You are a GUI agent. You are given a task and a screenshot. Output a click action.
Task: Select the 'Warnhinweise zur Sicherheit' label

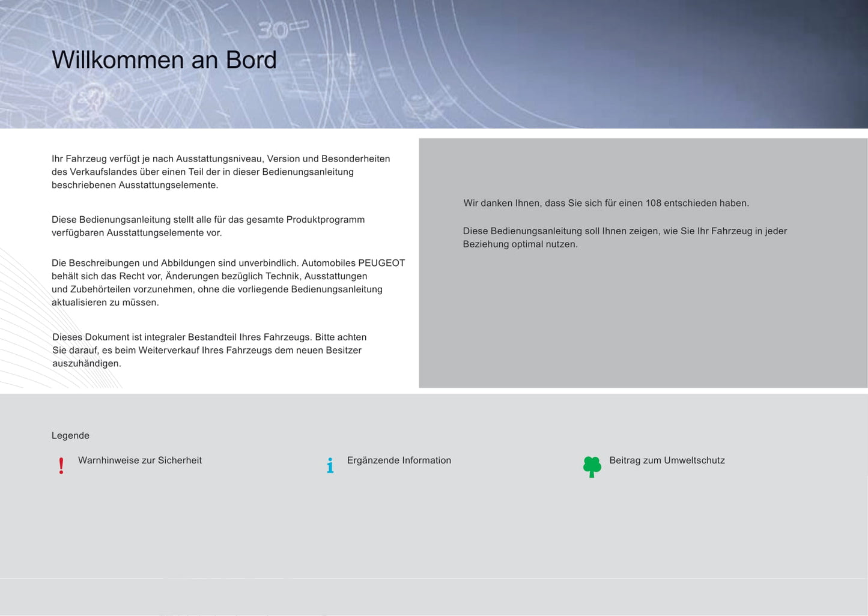click(139, 460)
